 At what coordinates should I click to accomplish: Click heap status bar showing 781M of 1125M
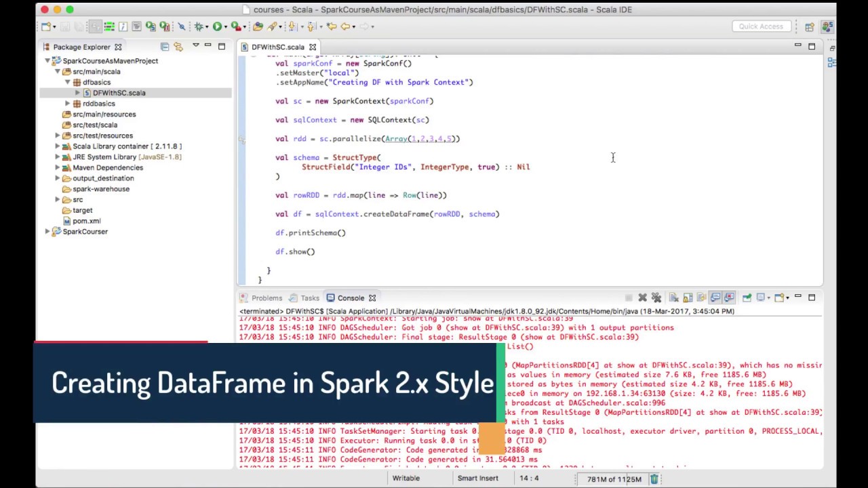tap(614, 479)
